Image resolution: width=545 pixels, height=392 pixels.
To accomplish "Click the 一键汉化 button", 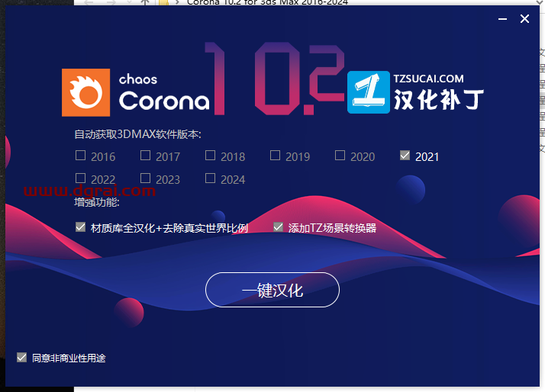I will click(272, 290).
